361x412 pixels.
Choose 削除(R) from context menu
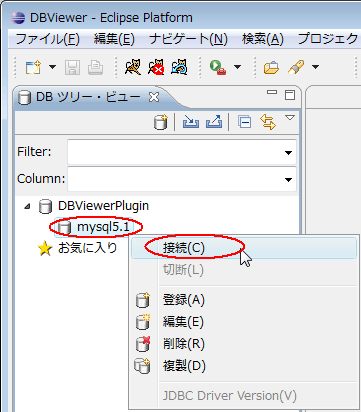[x=244, y=344]
